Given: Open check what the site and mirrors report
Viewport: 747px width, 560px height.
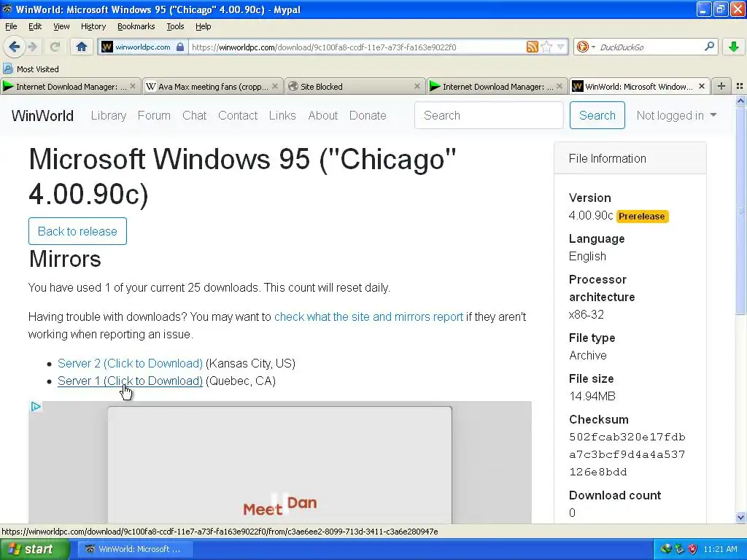Looking at the screenshot, I should (368, 316).
